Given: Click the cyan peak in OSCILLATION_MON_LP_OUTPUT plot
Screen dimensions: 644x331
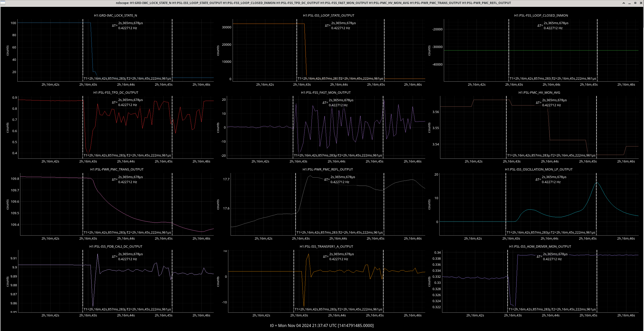Looking at the screenshot, I should (x=597, y=183).
